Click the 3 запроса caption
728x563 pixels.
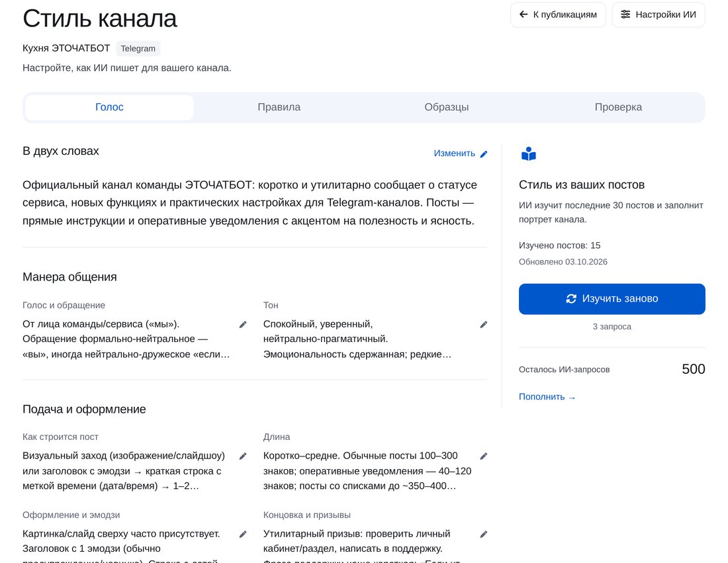coord(612,327)
